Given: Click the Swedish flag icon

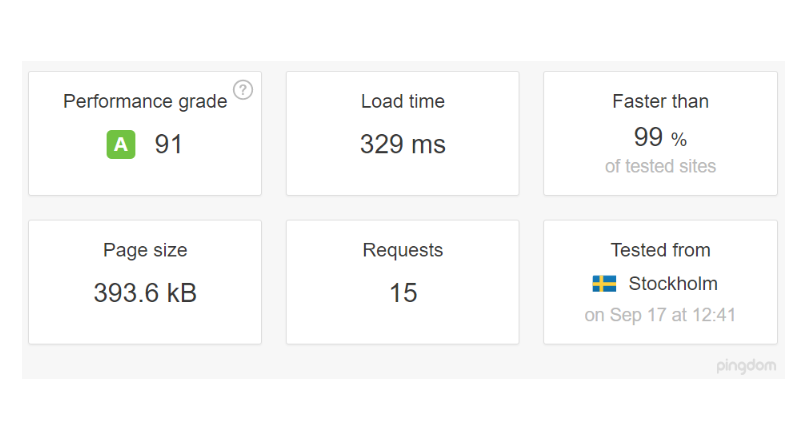Looking at the screenshot, I should point(604,284).
